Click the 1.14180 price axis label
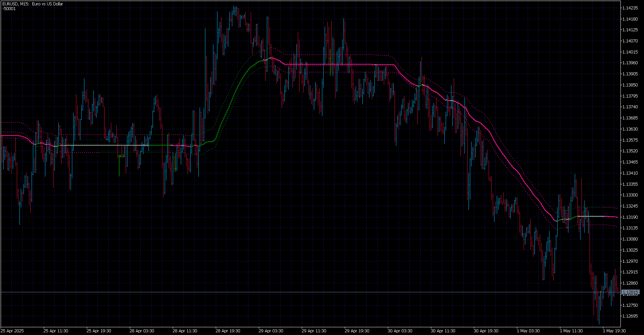The image size is (644, 335). 630,19
